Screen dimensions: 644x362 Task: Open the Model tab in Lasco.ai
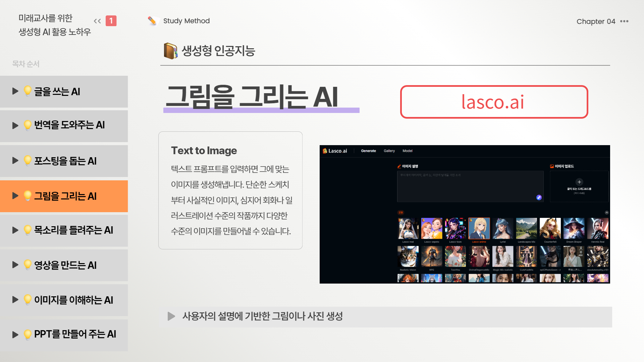[x=407, y=151]
